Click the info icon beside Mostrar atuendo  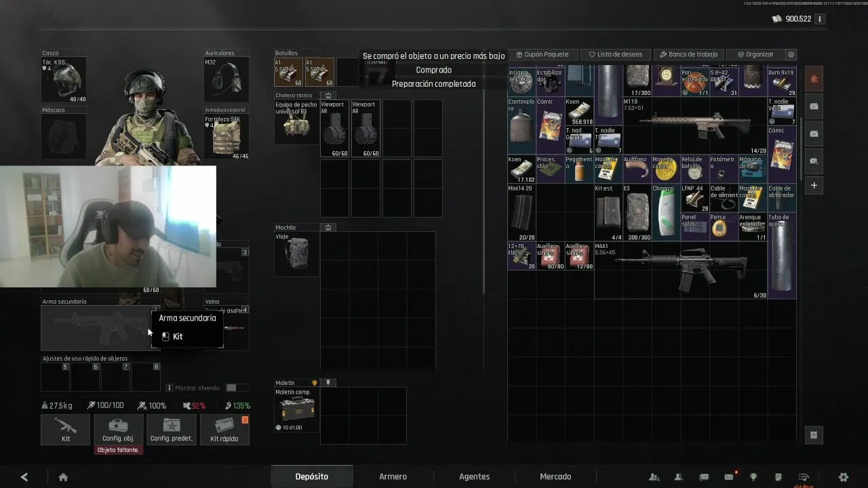[170, 388]
